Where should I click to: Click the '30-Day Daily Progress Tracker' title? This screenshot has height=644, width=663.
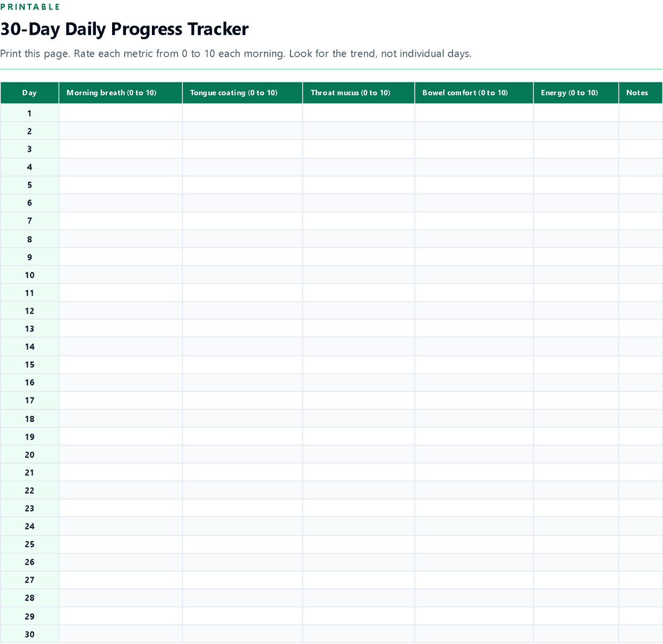click(x=124, y=29)
